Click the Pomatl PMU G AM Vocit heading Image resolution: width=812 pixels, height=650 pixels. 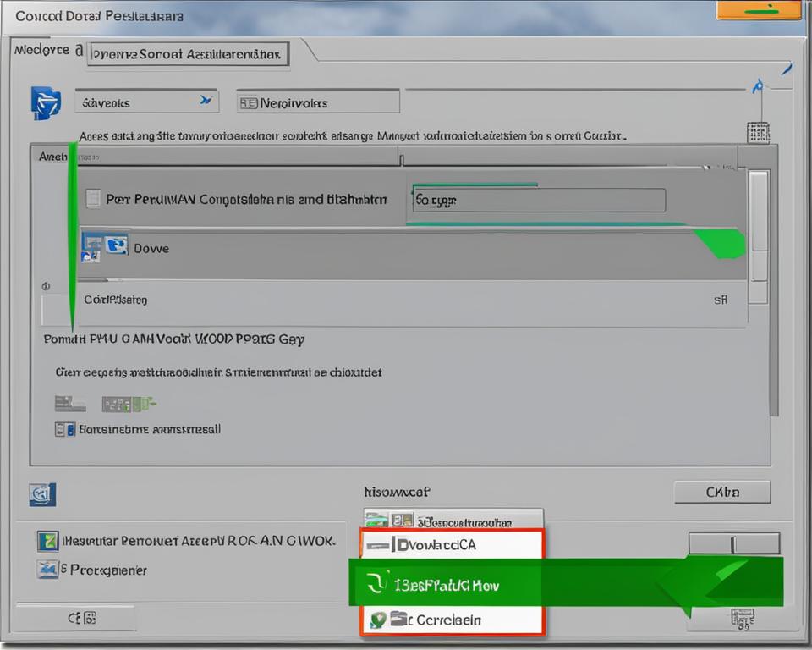pyautogui.click(x=174, y=339)
